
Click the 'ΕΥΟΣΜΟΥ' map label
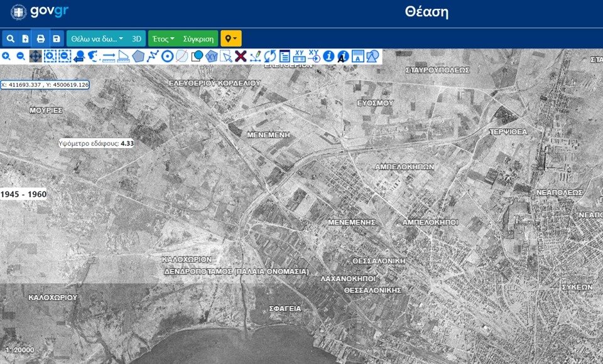pos(376,103)
